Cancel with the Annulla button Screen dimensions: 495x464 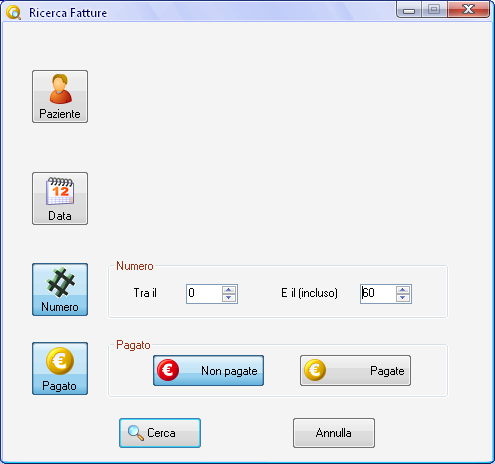point(334,433)
